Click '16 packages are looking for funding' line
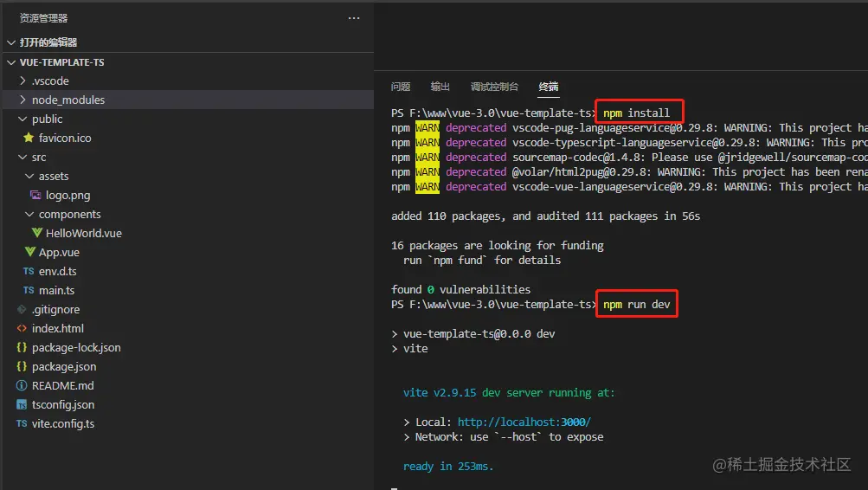 tap(497, 245)
